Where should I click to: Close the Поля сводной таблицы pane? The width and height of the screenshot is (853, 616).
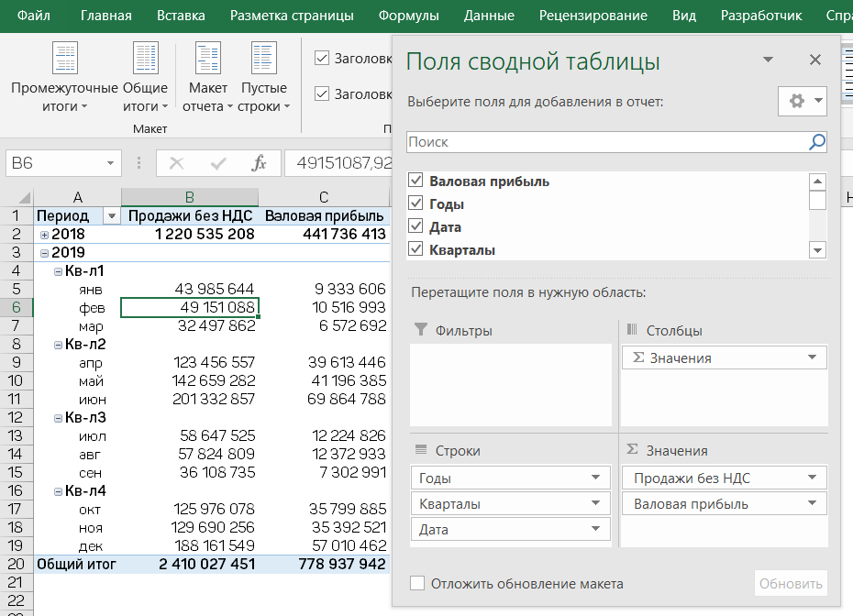coord(814,60)
